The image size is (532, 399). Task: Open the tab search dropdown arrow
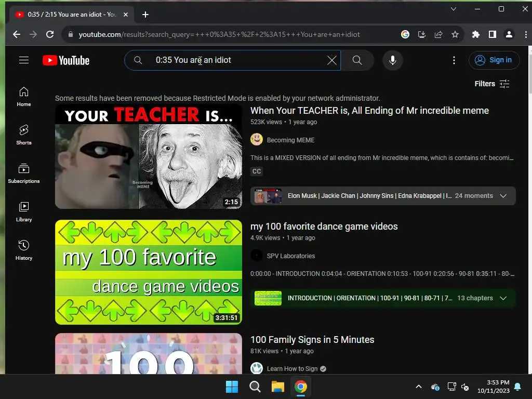pyautogui.click(x=453, y=9)
